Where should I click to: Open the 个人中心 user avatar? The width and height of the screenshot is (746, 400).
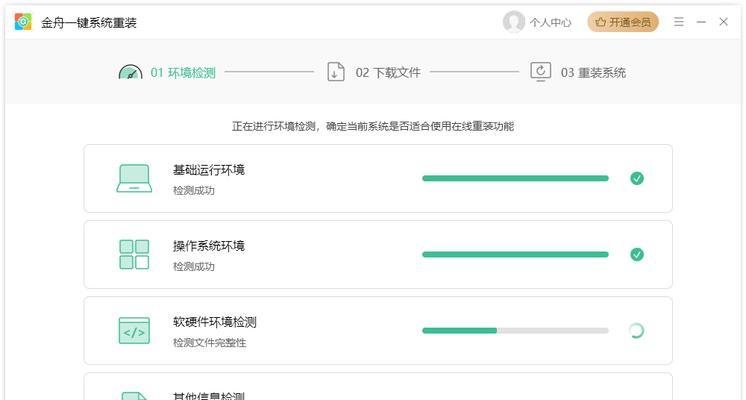(514, 22)
